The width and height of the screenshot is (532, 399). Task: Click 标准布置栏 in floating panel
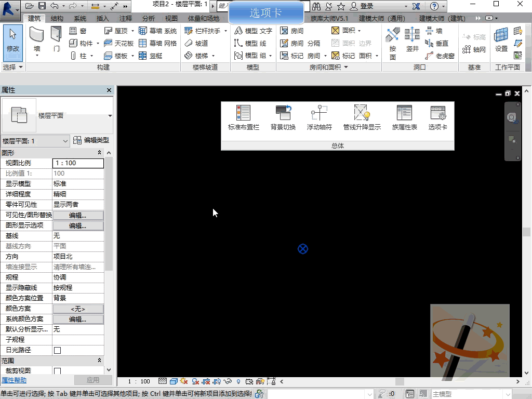click(243, 117)
